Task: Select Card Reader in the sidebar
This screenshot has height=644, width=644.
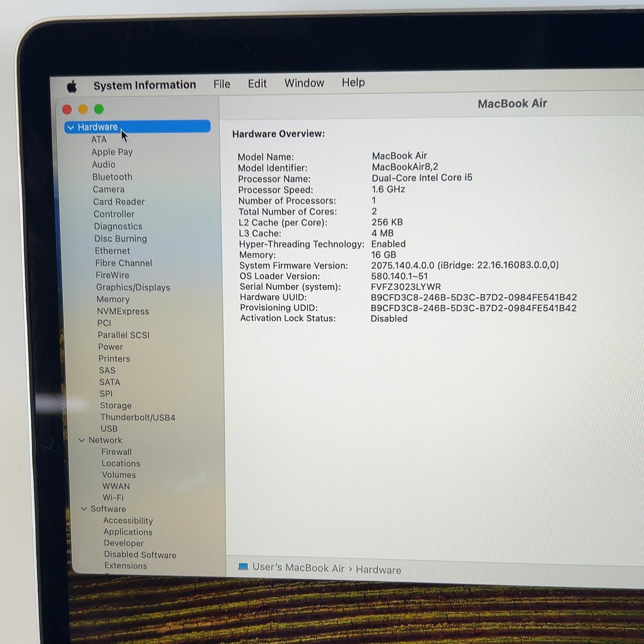Action: [119, 202]
